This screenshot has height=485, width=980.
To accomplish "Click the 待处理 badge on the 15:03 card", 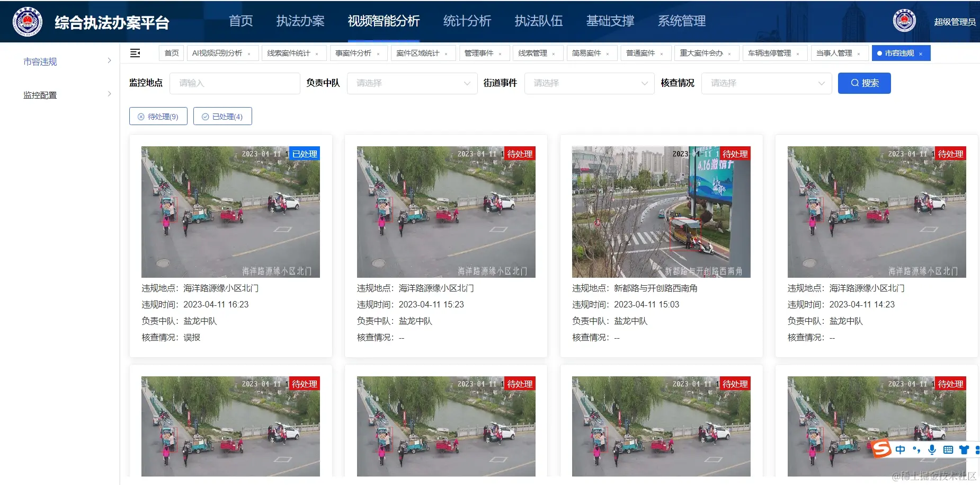I will point(735,154).
